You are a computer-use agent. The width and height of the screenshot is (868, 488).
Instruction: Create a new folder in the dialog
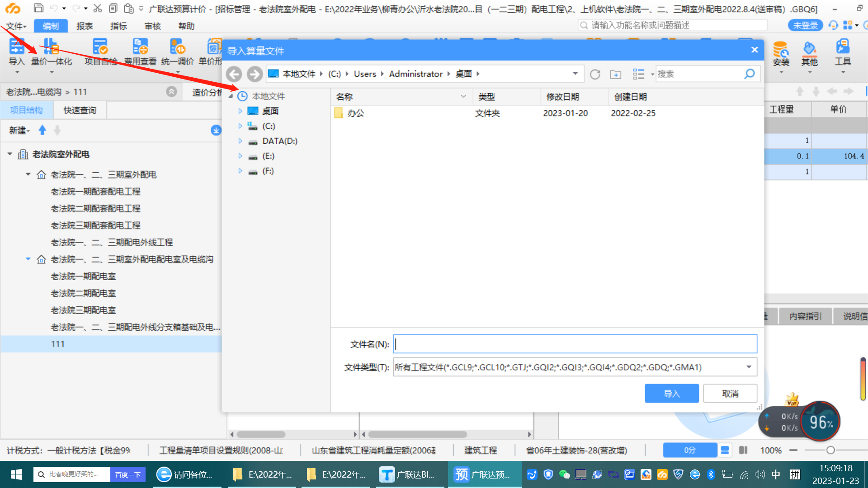[616, 74]
